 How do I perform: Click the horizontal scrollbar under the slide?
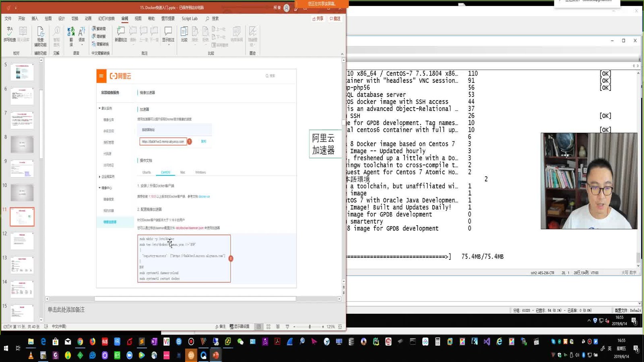(195, 299)
